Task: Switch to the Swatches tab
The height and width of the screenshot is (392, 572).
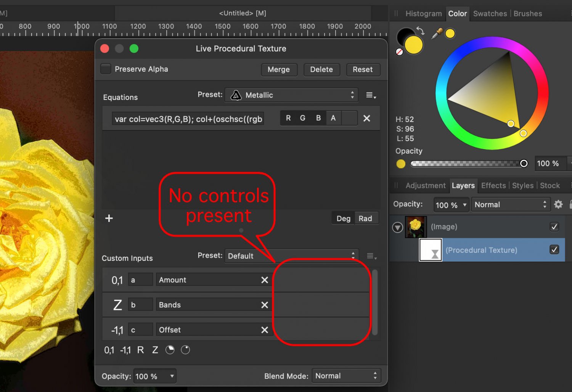Action: tap(490, 13)
